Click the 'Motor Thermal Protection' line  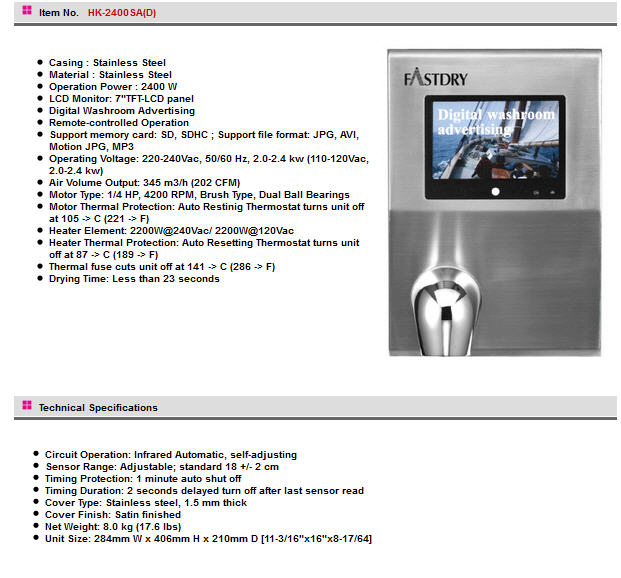[x=206, y=212]
